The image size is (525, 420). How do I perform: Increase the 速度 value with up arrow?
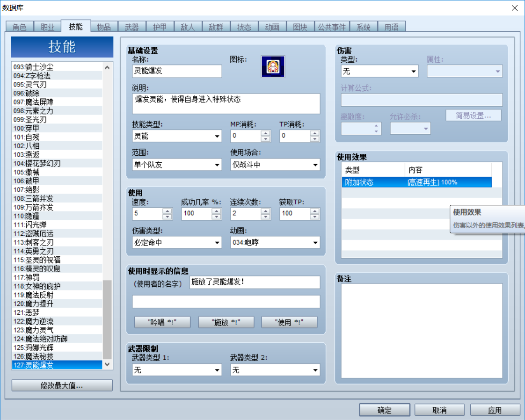pyautogui.click(x=167, y=211)
